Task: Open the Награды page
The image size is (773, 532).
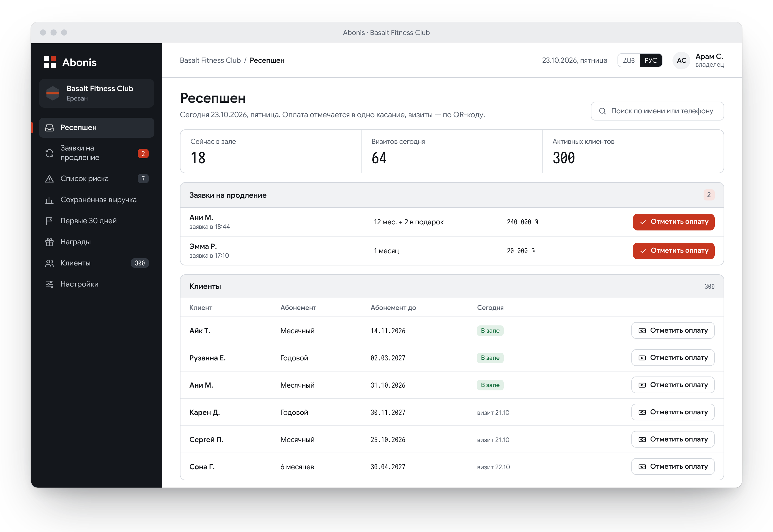Action: tap(97, 242)
